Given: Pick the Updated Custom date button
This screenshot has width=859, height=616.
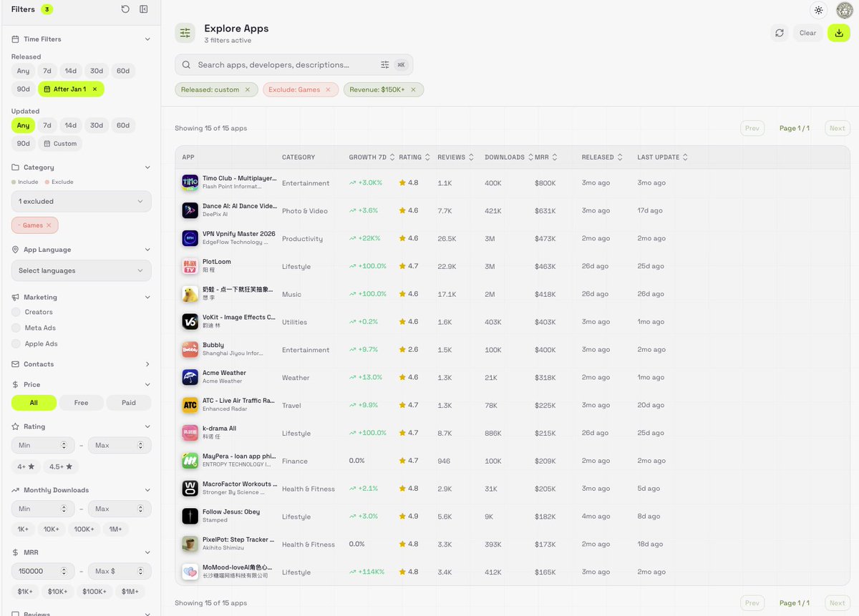Looking at the screenshot, I should point(59,143).
